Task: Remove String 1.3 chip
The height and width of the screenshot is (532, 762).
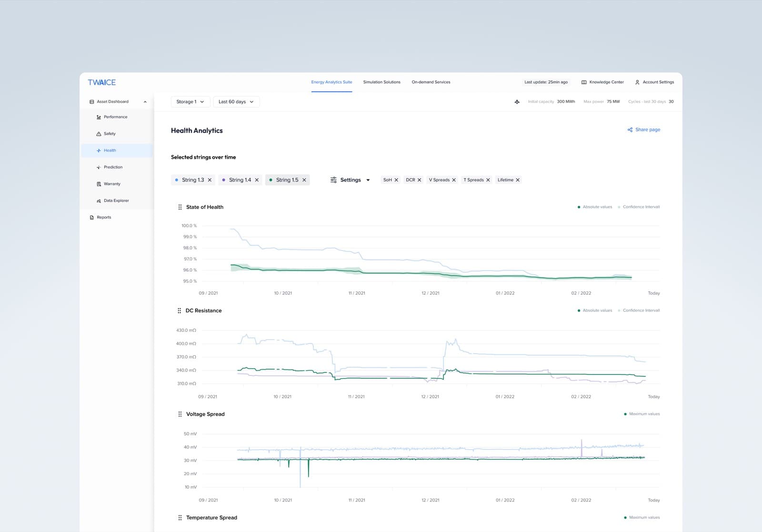Action: [x=210, y=180]
